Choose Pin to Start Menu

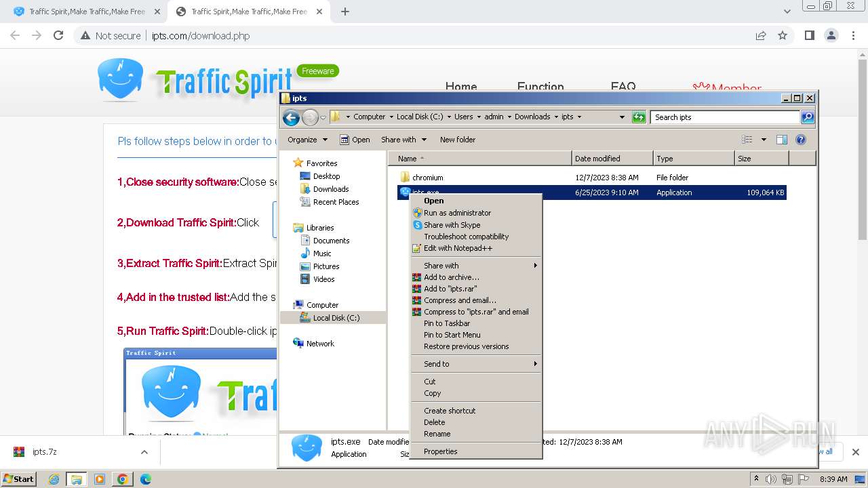pos(476,335)
